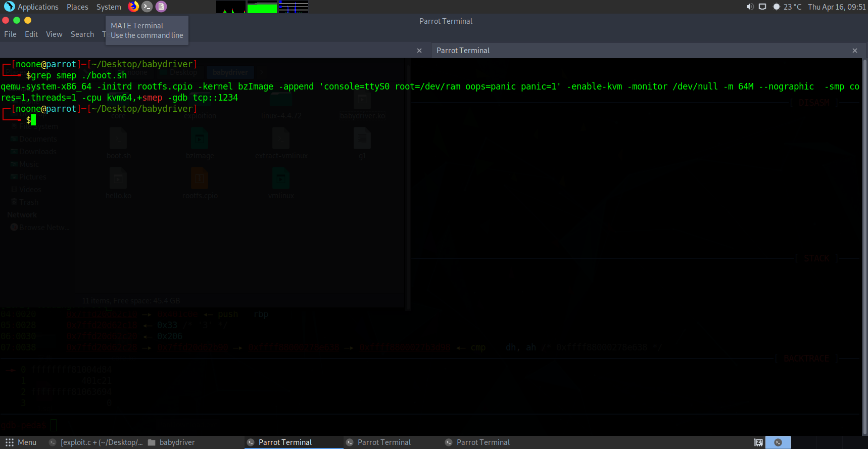Open the CPU load monitor graph
This screenshot has width=868, height=449.
pos(231,7)
